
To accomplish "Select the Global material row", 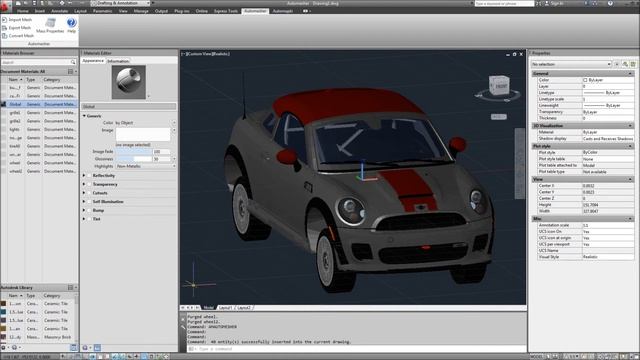I will [39, 104].
